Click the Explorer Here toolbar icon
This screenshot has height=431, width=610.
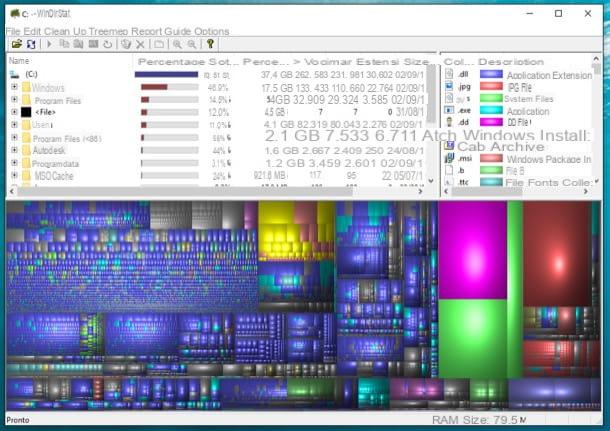pyautogui.click(x=79, y=44)
